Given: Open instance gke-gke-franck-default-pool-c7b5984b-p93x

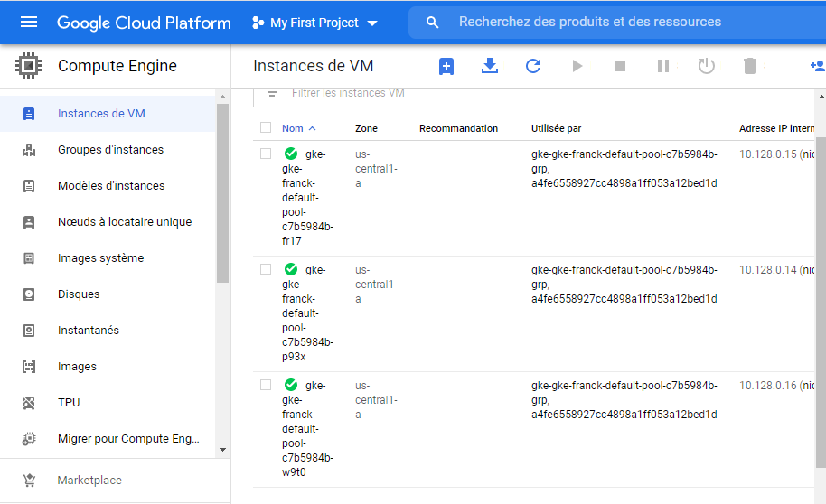Looking at the screenshot, I should pyautogui.click(x=307, y=313).
